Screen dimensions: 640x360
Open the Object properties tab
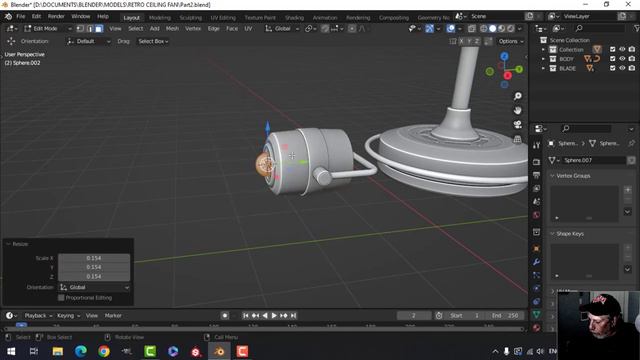click(x=536, y=249)
